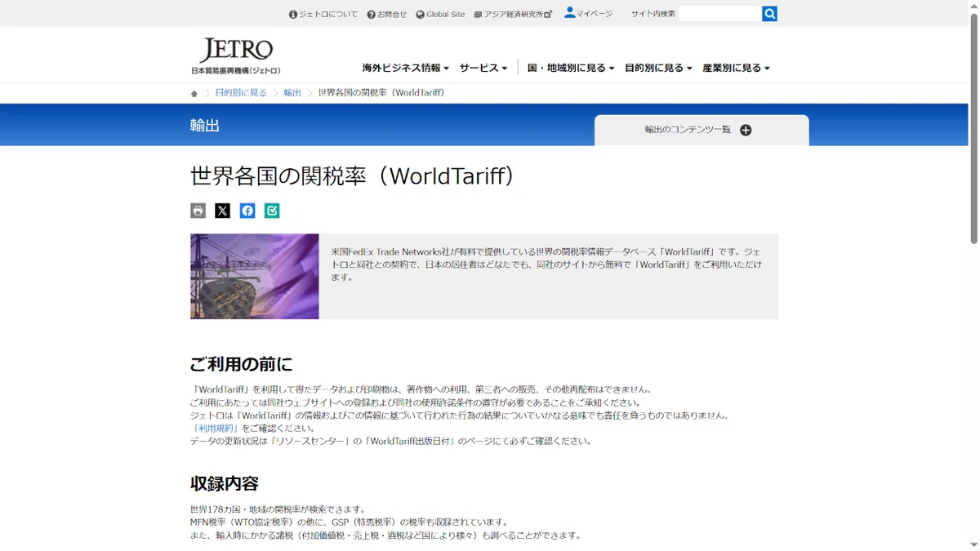Expand 輸出のコンテンツ一覧 panel
The width and height of the screenshot is (980, 551).
(702, 130)
